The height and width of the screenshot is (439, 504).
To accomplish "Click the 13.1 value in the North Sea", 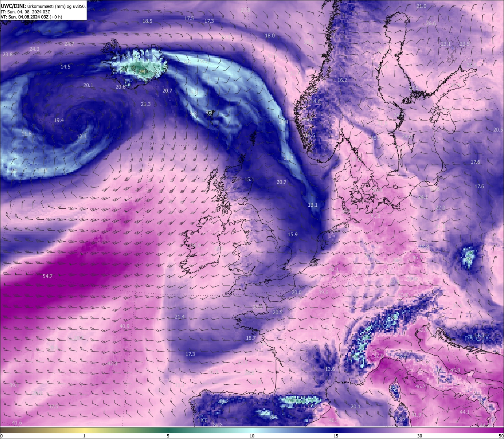I will 313,205.
